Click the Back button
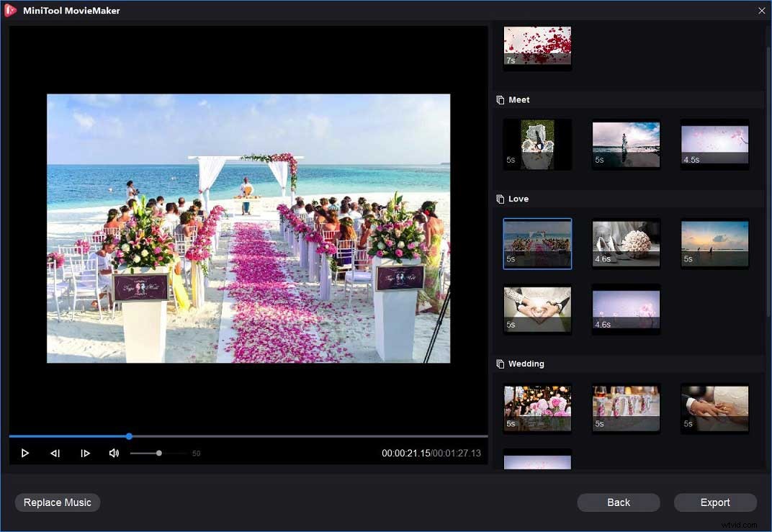The image size is (772, 532). point(618,502)
